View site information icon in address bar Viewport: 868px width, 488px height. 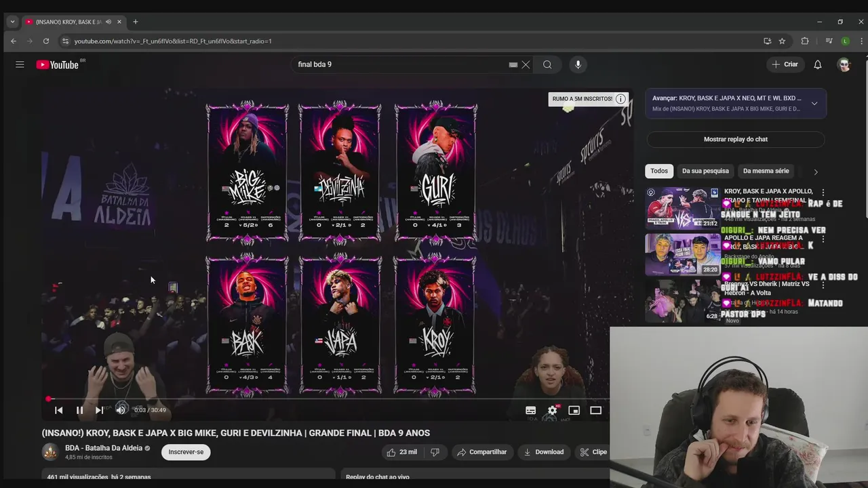65,41
